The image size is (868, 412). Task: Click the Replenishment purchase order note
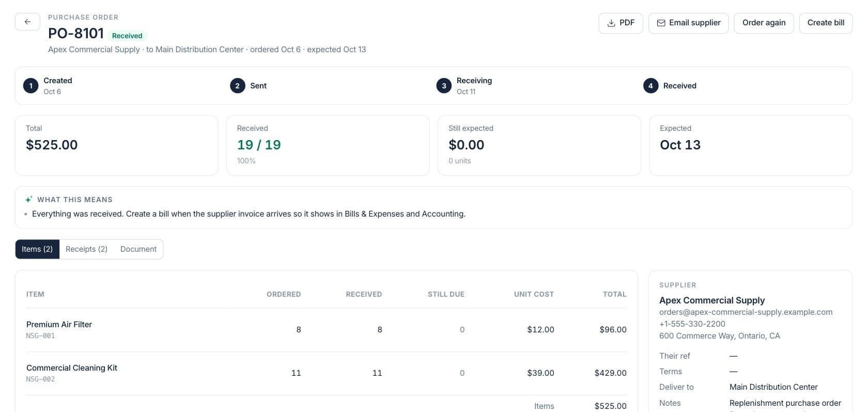[x=785, y=403]
